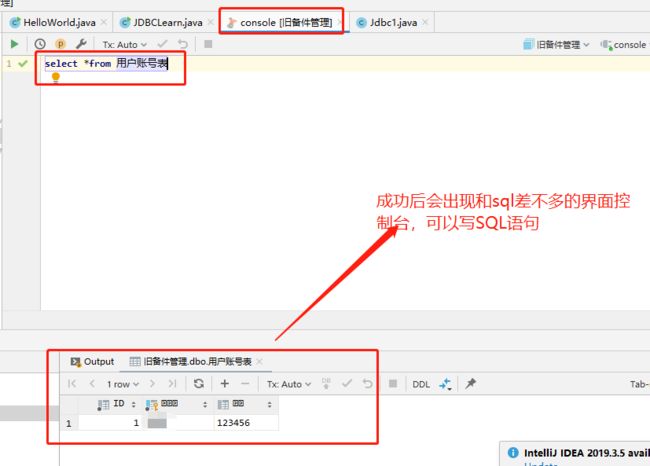This screenshot has height=466, width=650.
Task: Open Tx: Auto dropdown in results toolbar
Action: click(x=289, y=384)
